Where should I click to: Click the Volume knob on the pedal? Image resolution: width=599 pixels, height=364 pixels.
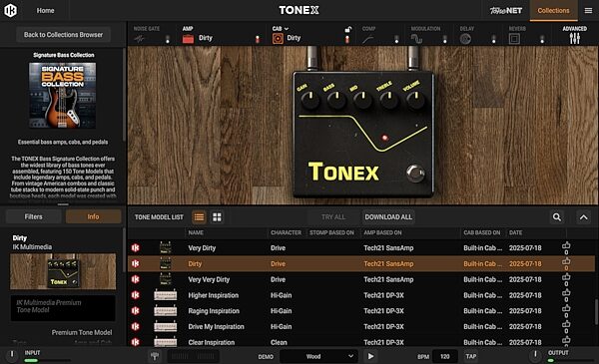[x=415, y=100]
